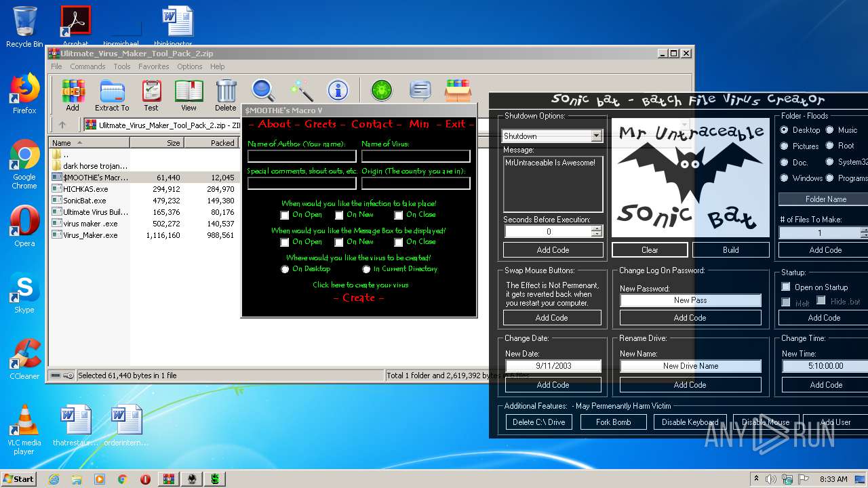Click the Clear button in Sonic Bat

[650, 249]
